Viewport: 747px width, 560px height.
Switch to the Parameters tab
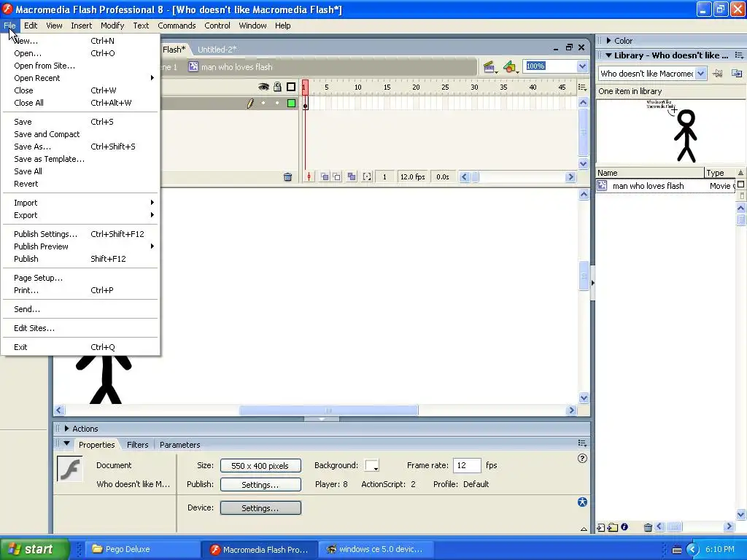click(x=179, y=445)
